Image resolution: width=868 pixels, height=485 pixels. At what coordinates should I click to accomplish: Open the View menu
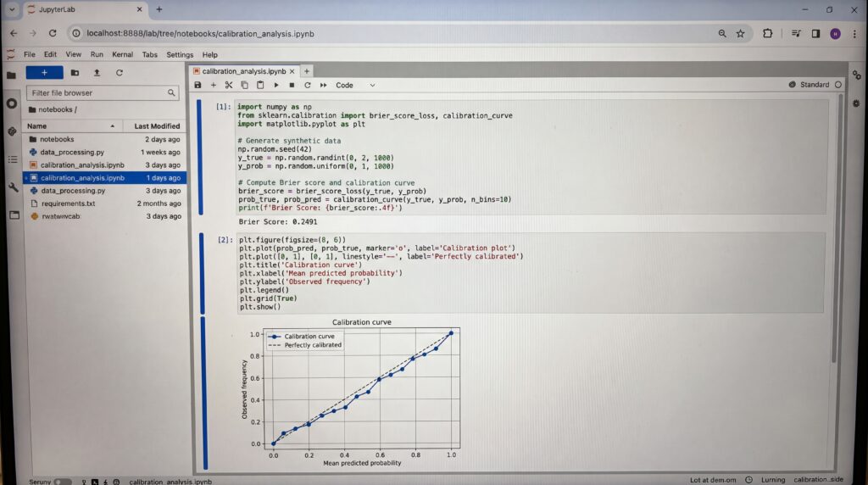coord(73,55)
